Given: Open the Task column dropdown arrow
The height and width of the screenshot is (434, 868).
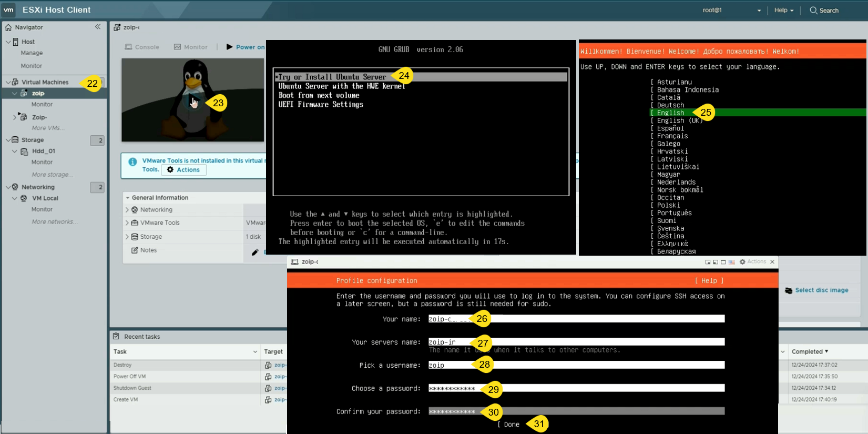Looking at the screenshot, I should (x=255, y=352).
